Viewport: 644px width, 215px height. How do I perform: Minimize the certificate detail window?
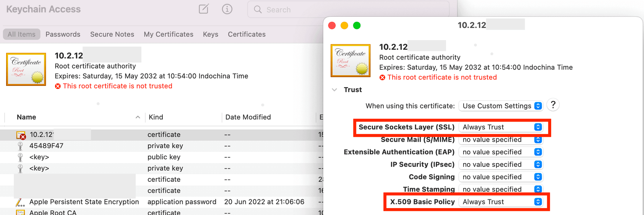click(x=344, y=26)
